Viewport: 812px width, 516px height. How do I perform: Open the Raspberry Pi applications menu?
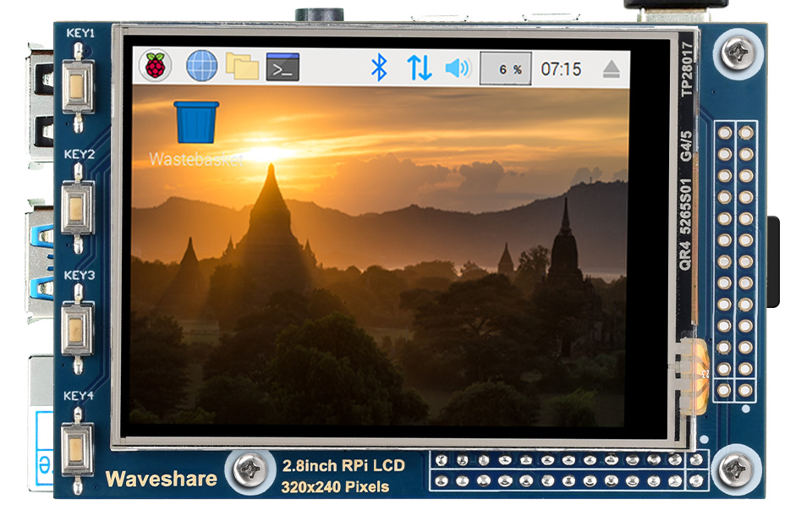[155, 66]
